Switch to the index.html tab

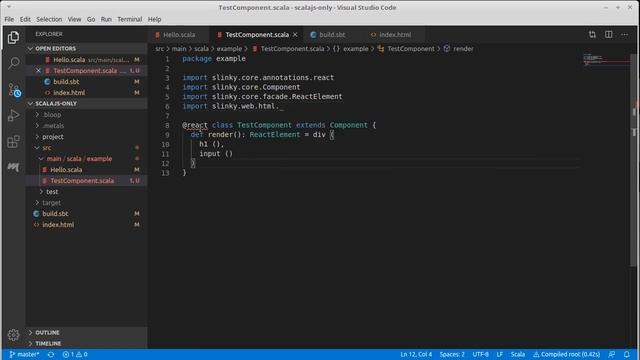[395, 35]
